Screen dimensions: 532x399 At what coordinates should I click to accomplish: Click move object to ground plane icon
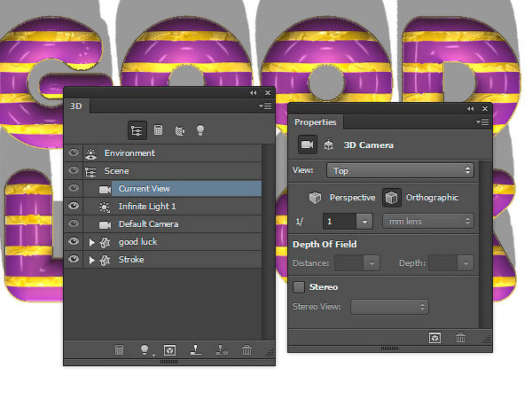click(195, 350)
